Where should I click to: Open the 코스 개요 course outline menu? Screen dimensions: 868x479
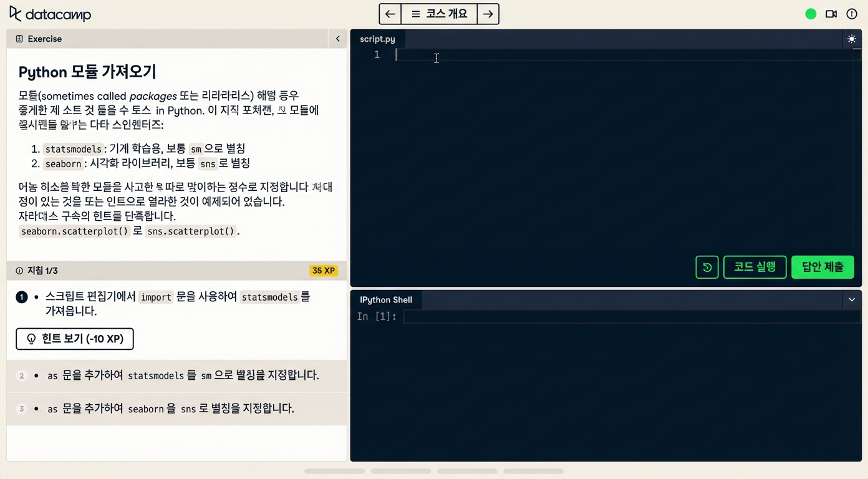click(x=439, y=14)
